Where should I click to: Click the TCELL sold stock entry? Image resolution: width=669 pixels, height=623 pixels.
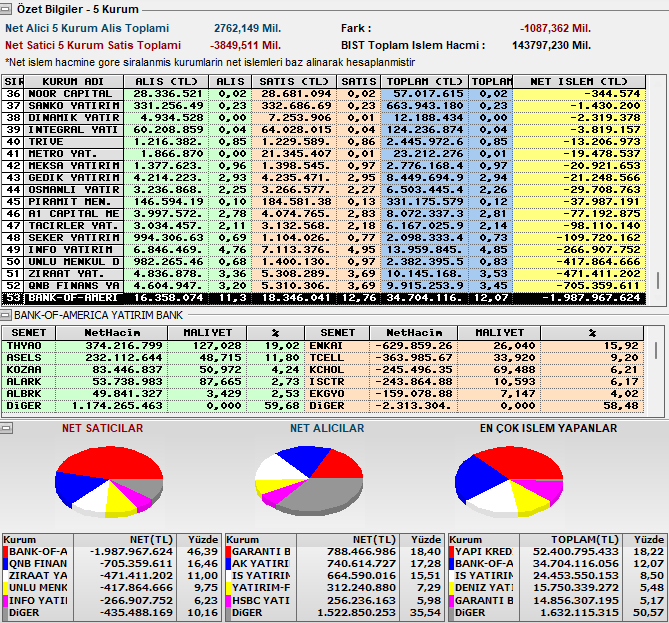click(x=474, y=358)
